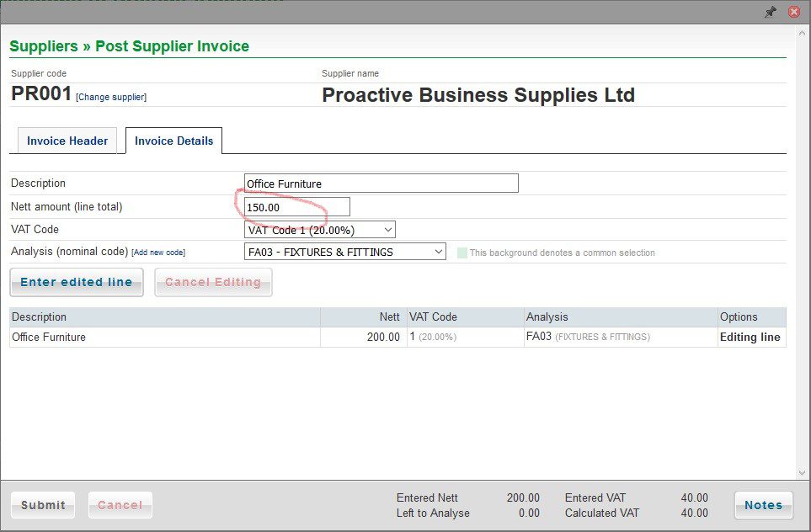Switch to the Invoice Header tab

point(67,141)
